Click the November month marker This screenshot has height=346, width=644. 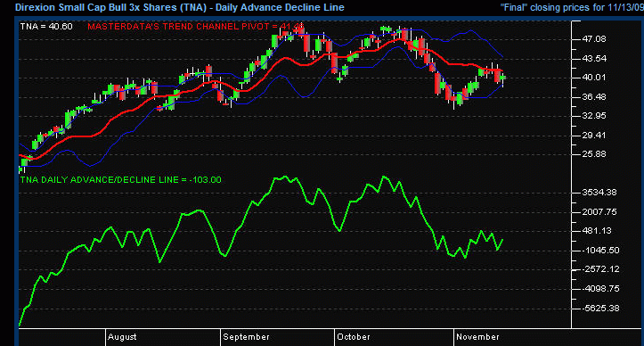click(477, 337)
